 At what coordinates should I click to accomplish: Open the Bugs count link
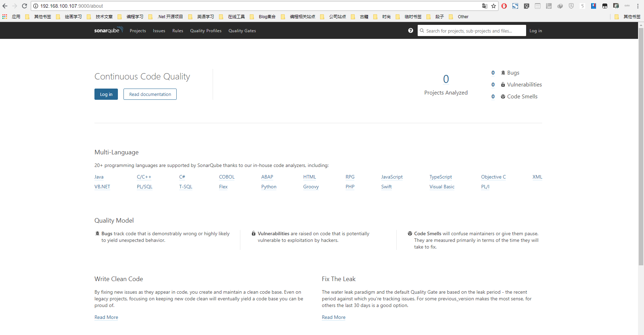[x=493, y=73]
